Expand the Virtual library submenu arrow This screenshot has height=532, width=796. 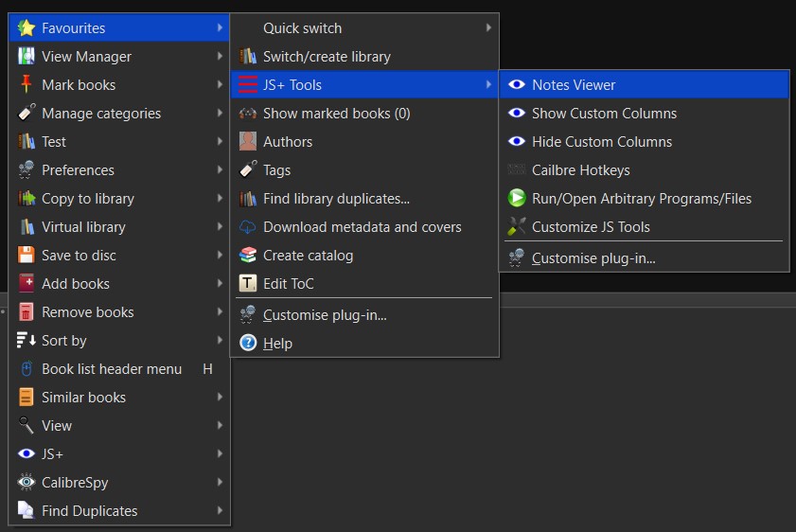[x=220, y=227]
